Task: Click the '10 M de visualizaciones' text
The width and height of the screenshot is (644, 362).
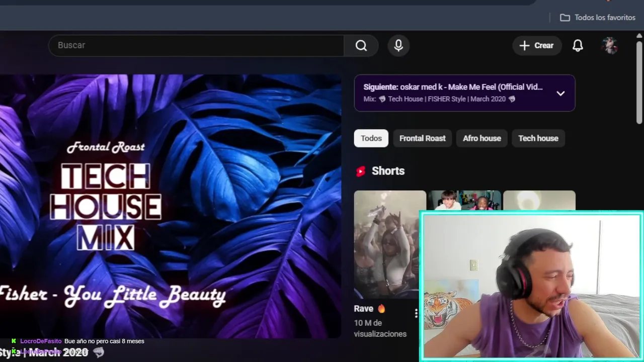Action: 380,328
